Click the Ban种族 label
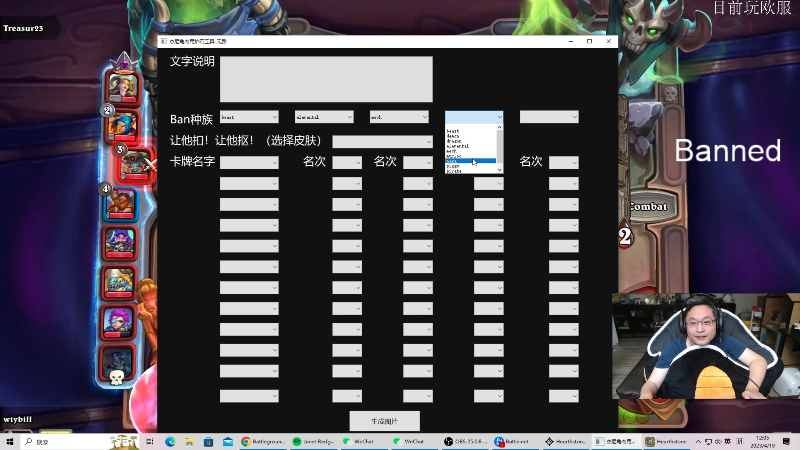This screenshot has height=450, width=800. click(191, 119)
